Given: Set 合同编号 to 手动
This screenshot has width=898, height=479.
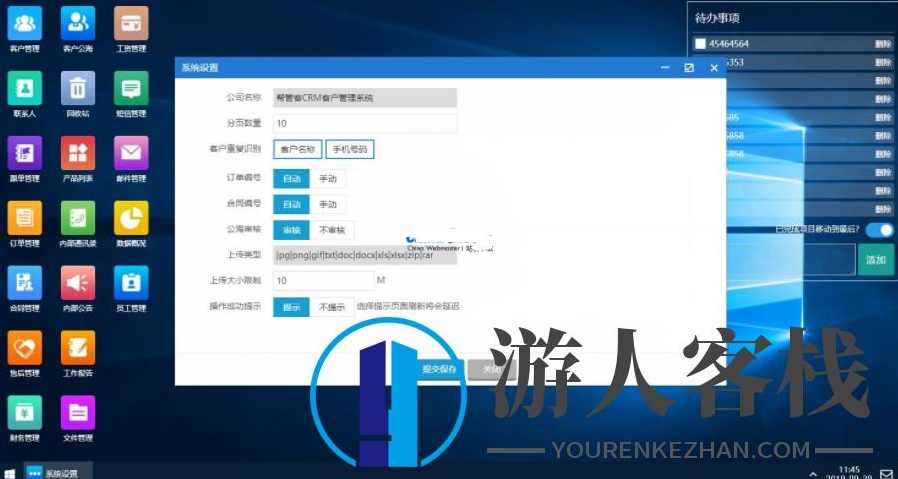Looking at the screenshot, I should pyautogui.click(x=328, y=204).
